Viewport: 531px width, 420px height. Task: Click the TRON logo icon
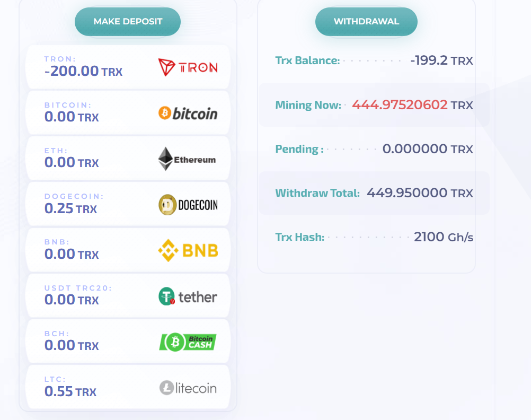(x=188, y=67)
